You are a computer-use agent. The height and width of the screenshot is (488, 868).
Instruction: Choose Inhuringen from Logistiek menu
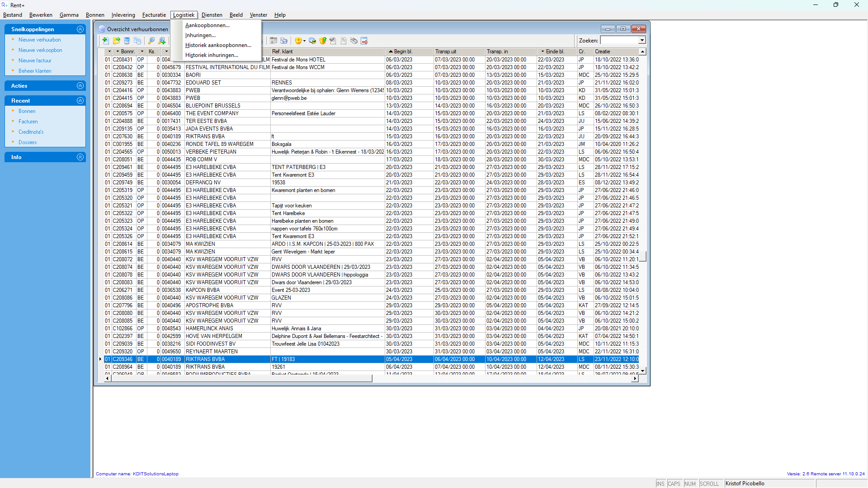(200, 35)
